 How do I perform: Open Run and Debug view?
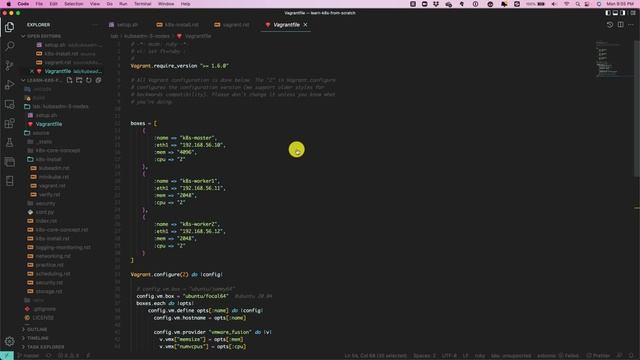click(9, 84)
